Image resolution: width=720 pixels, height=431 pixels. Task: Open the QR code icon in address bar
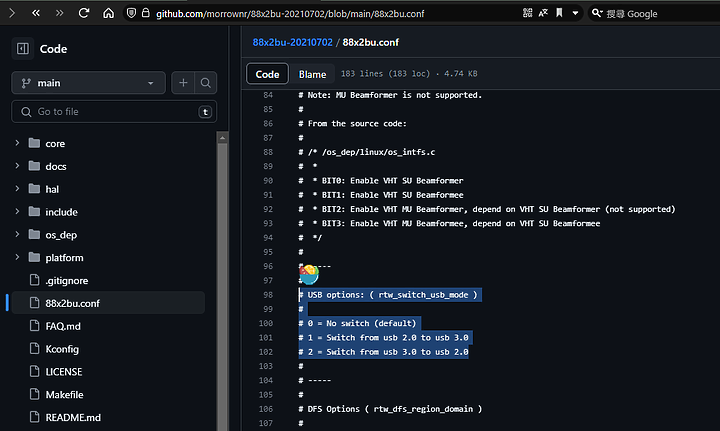point(528,13)
